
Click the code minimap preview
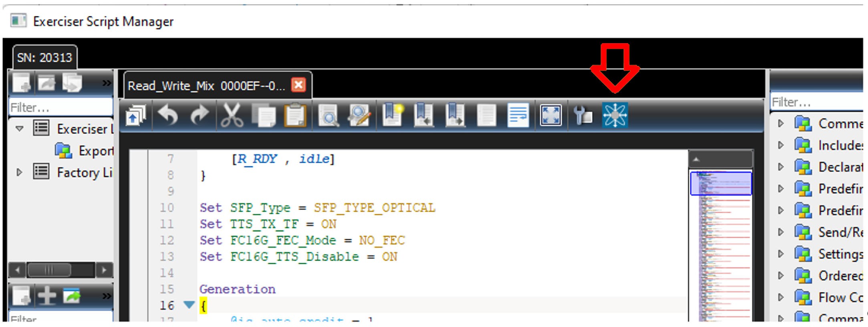(x=721, y=246)
